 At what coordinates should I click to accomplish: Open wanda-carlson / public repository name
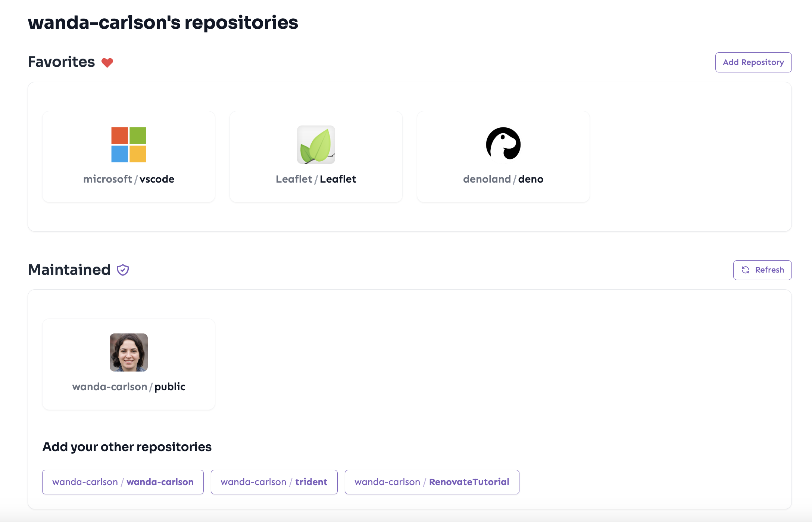pos(129,387)
